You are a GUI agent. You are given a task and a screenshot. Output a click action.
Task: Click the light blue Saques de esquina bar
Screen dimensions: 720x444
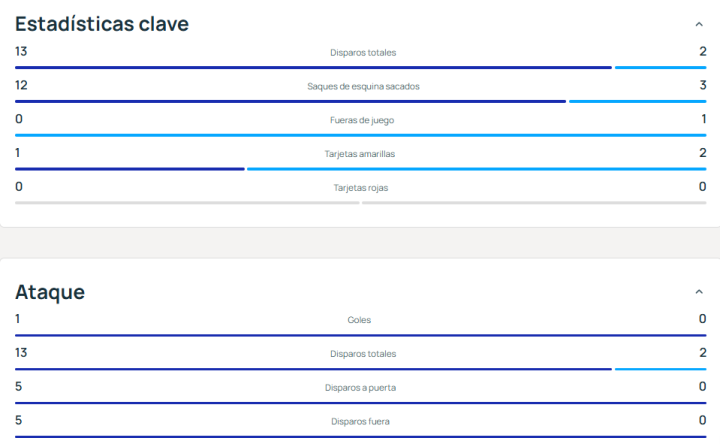637,101
